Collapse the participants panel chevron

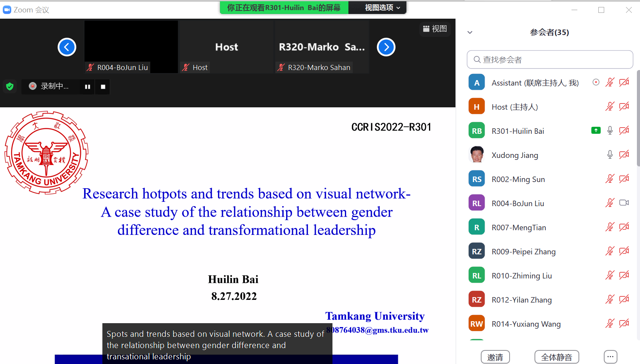click(x=470, y=32)
